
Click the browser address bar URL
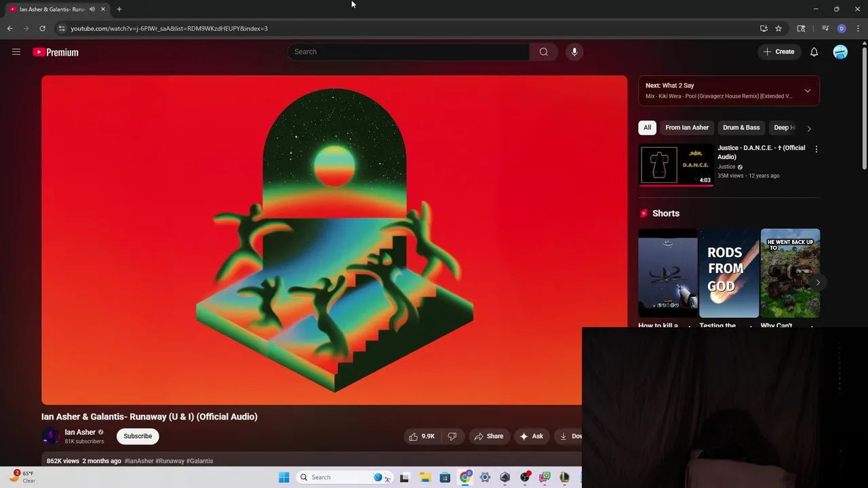170,28
